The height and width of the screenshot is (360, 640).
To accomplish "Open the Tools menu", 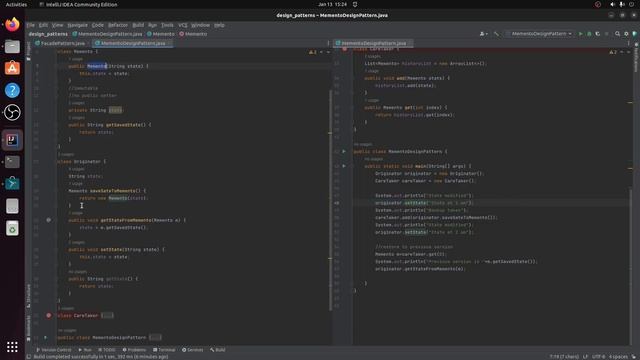I will pyautogui.click(x=167, y=25).
